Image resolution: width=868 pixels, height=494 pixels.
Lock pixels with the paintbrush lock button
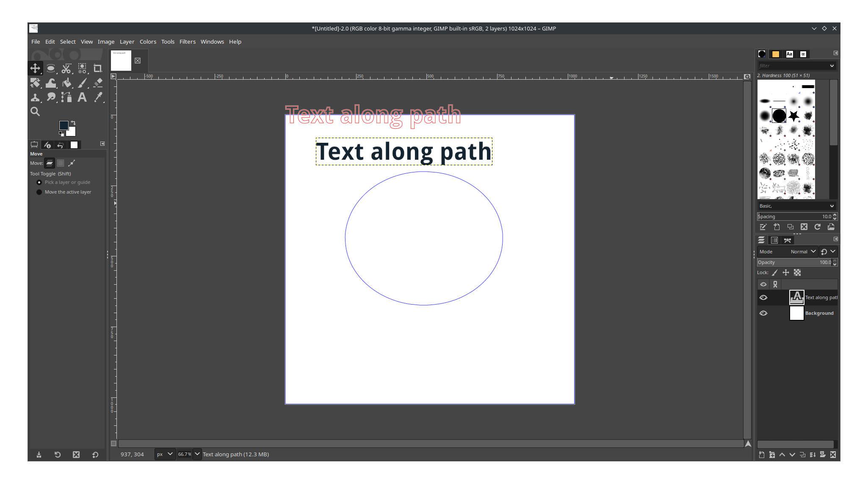(775, 272)
